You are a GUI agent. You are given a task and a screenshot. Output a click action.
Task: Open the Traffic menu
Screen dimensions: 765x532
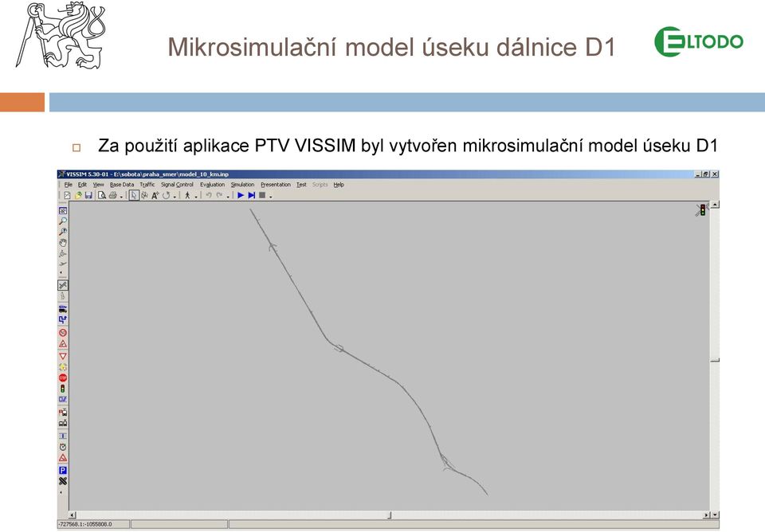click(x=147, y=185)
